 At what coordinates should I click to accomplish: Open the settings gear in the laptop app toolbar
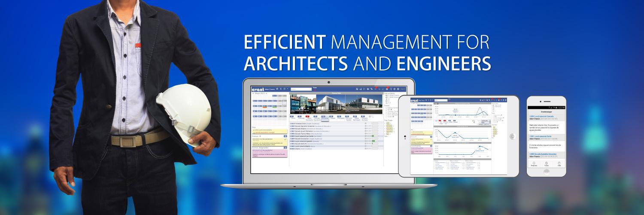(x=395, y=89)
